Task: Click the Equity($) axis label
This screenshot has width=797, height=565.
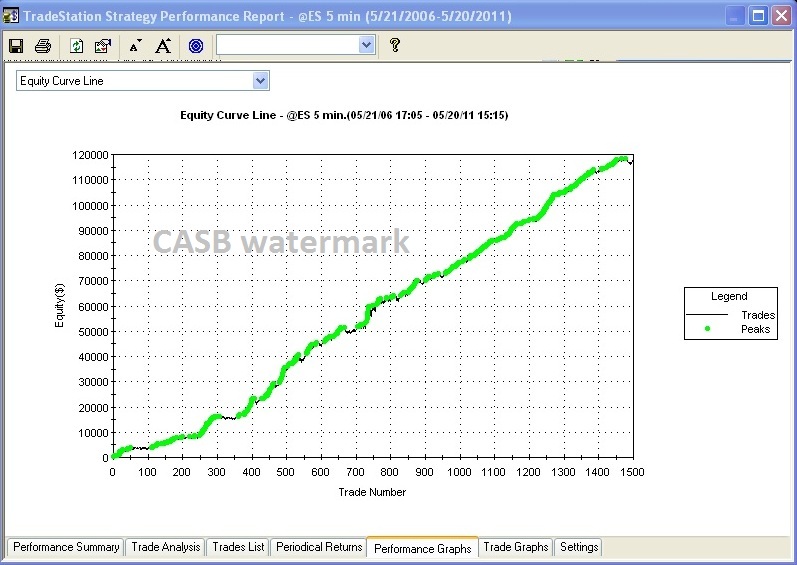Action: pyautogui.click(x=59, y=305)
